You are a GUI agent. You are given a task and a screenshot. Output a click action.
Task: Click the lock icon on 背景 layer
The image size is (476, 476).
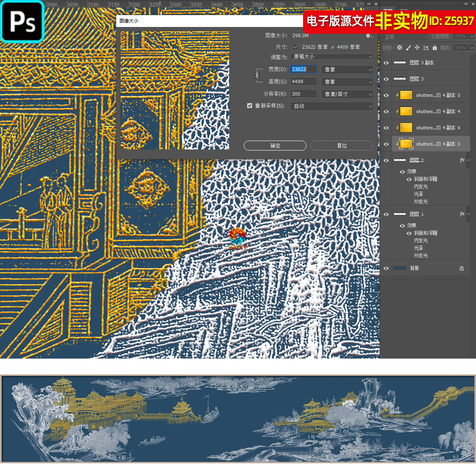462,268
